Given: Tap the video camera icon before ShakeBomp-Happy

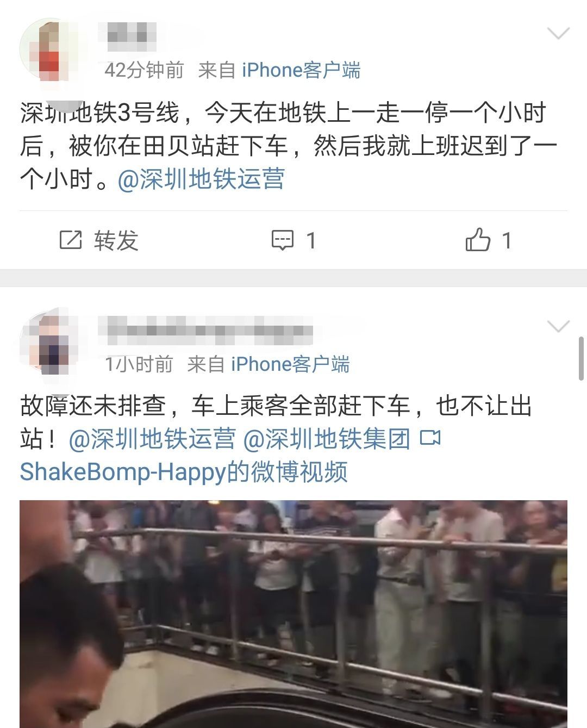Looking at the screenshot, I should pyautogui.click(x=430, y=438).
